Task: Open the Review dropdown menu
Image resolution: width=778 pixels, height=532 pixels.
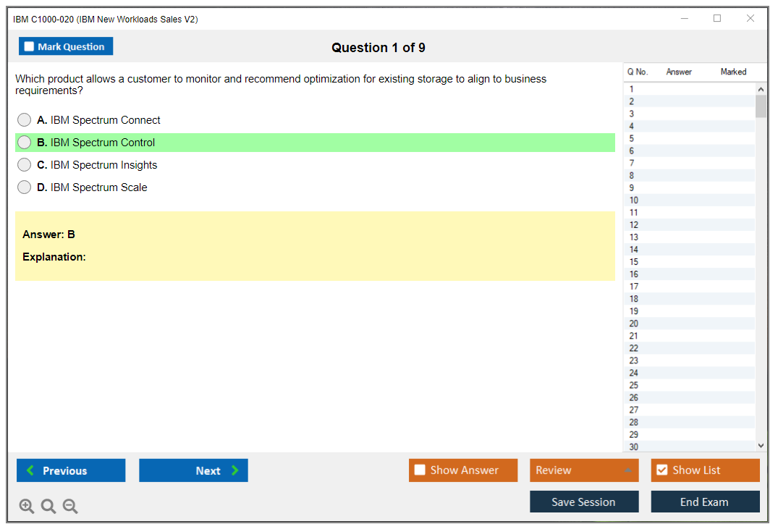Action: (627, 470)
